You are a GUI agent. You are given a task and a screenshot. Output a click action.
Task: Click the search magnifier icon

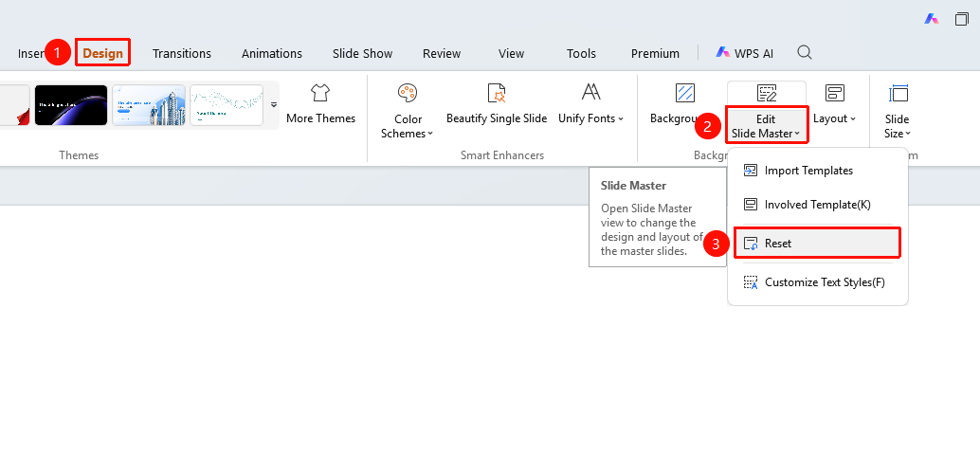pos(805,52)
